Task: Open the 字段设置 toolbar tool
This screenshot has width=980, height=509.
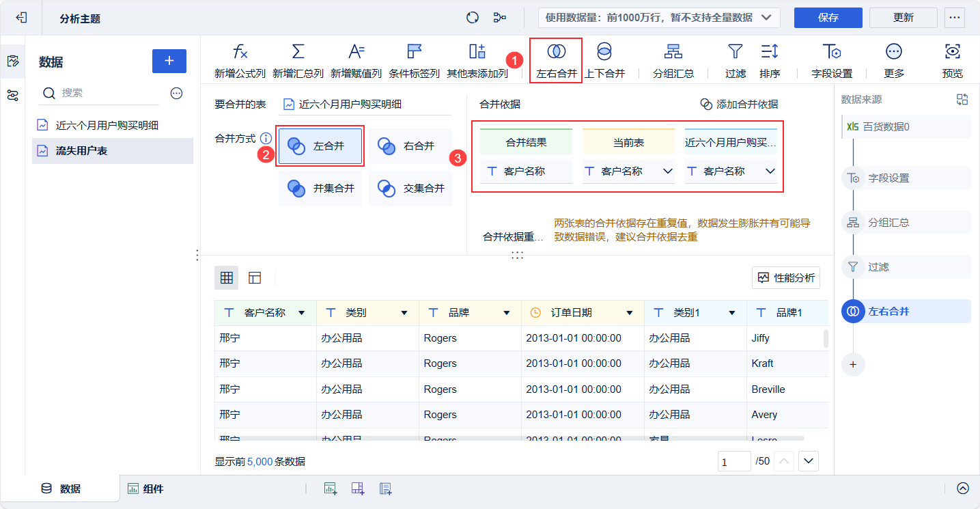Action: click(831, 61)
